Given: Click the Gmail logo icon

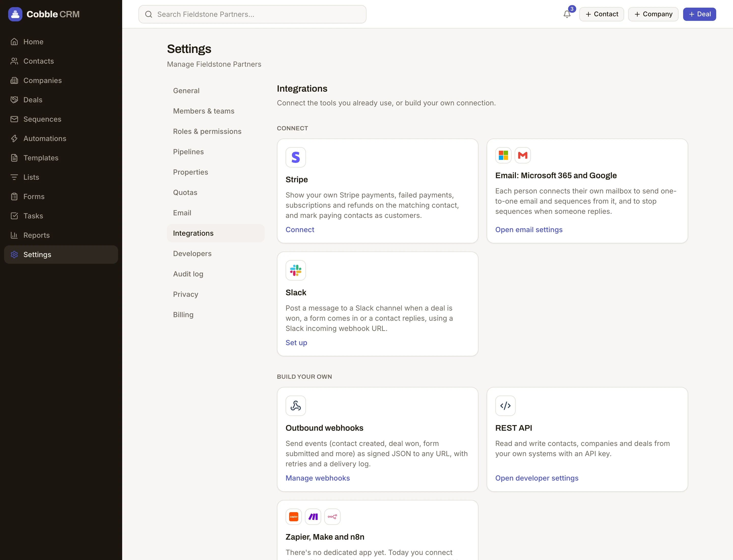Looking at the screenshot, I should pos(523,155).
